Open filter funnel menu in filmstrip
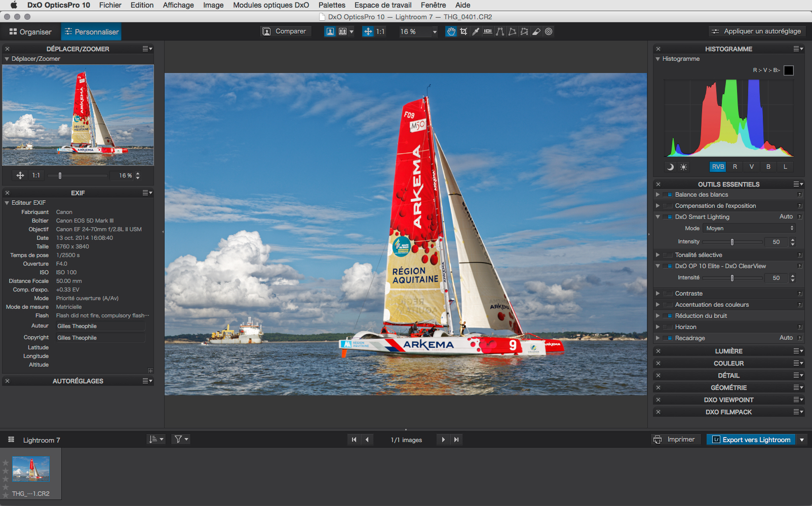 tap(181, 439)
